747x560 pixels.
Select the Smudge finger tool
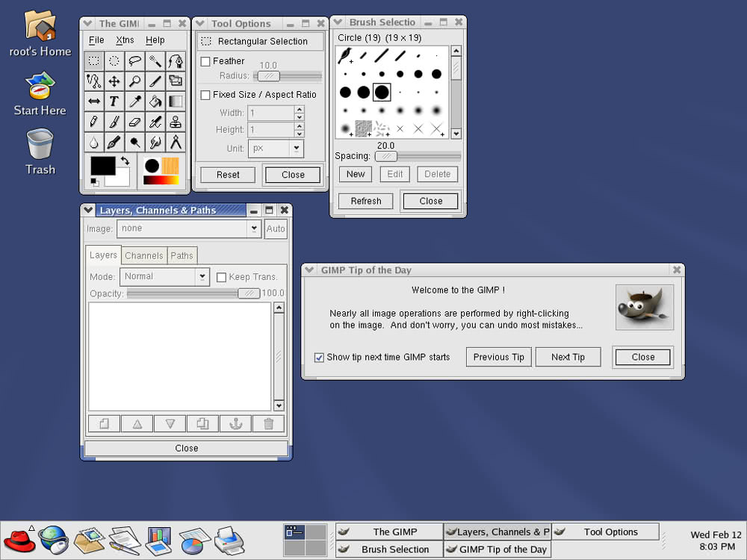point(155,142)
